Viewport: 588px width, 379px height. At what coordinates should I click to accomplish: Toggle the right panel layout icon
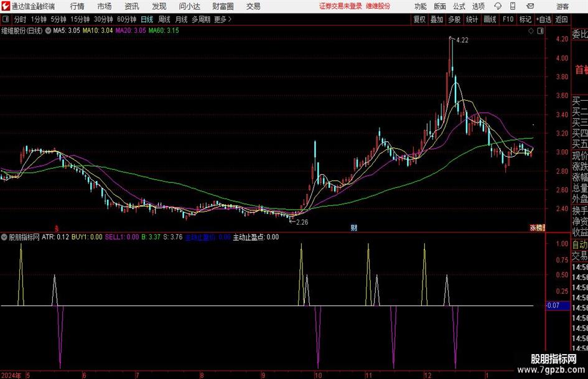540,31
